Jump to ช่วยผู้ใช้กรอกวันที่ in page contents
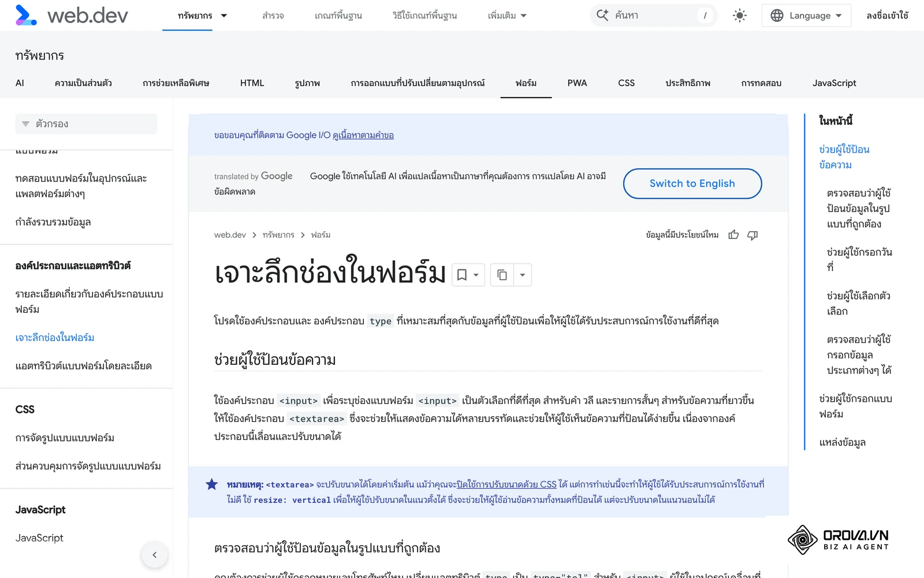Image resolution: width=924 pixels, height=578 pixels. click(x=859, y=260)
